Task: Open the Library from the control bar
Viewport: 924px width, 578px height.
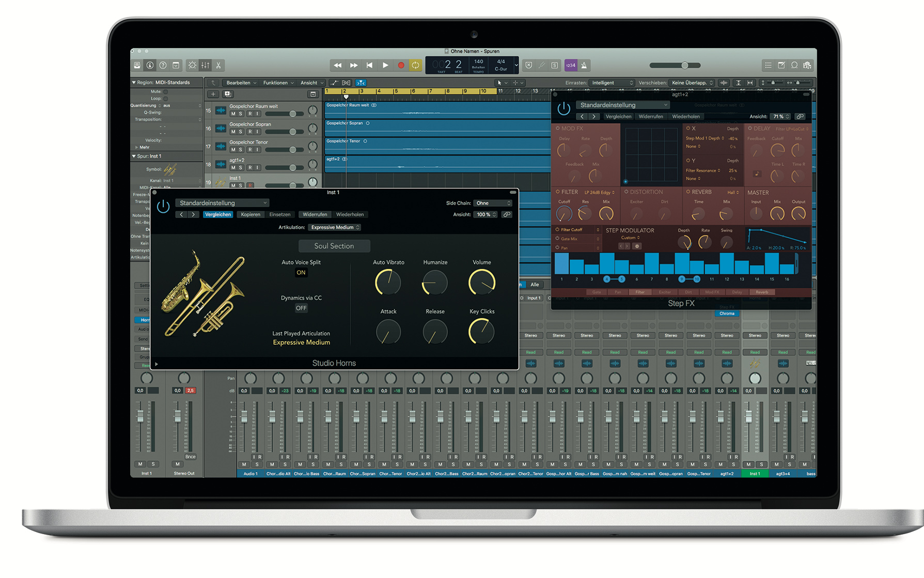Action: pyautogui.click(x=137, y=66)
